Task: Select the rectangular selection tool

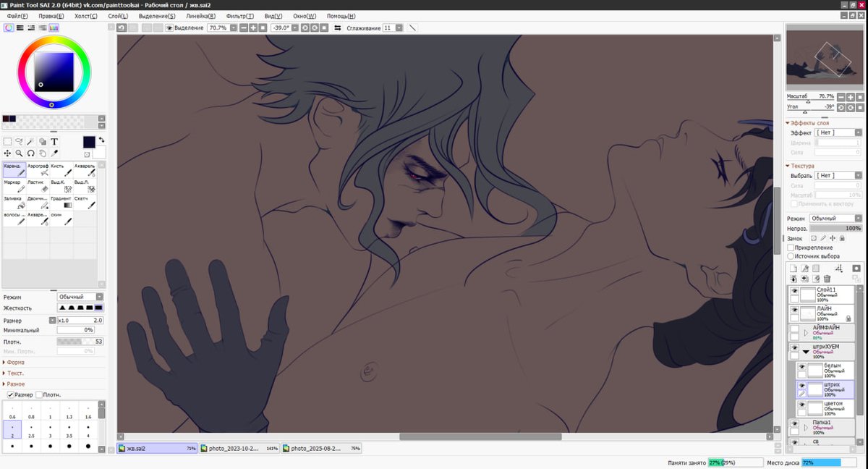Action: [x=7, y=142]
